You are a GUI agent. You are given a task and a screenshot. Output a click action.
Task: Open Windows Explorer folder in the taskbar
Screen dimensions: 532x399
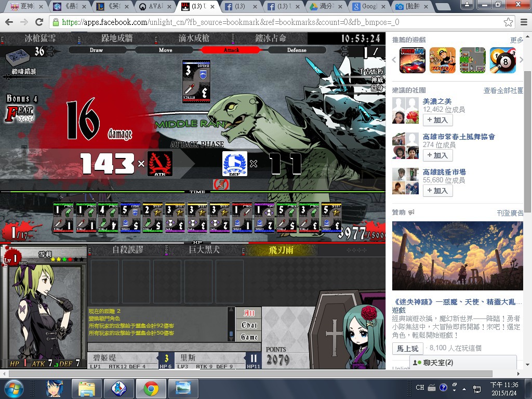pyautogui.click(x=87, y=389)
